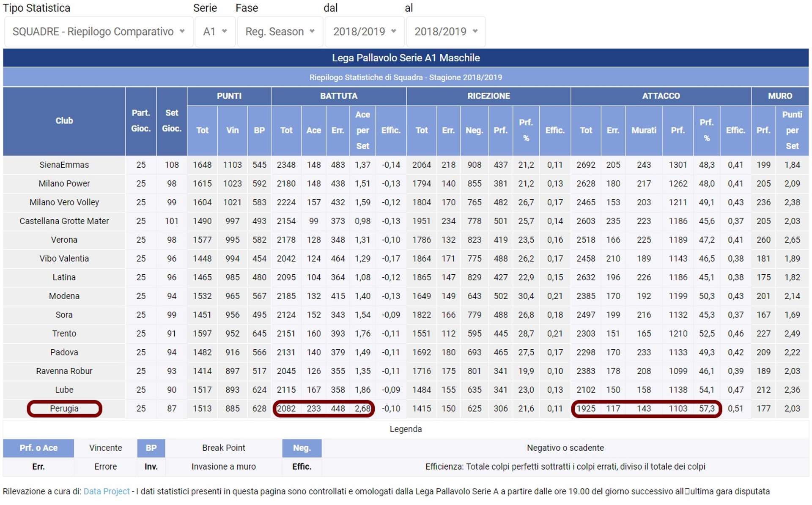Click the BP column header under PUNTI
Viewport: 812px width, 505px height.
[259, 130]
